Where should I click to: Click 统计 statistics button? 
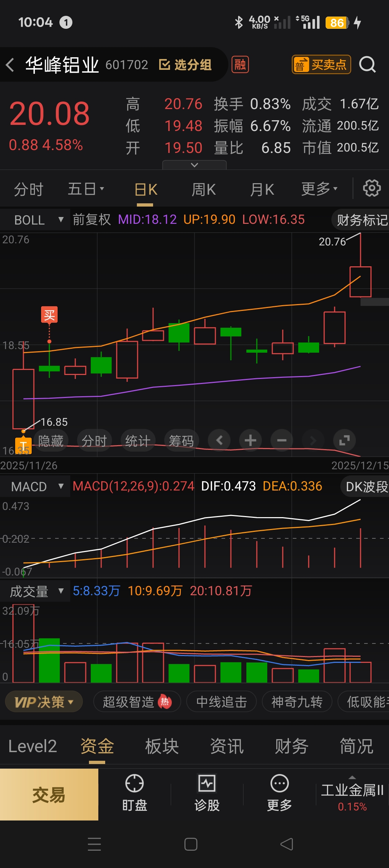pos(138,440)
